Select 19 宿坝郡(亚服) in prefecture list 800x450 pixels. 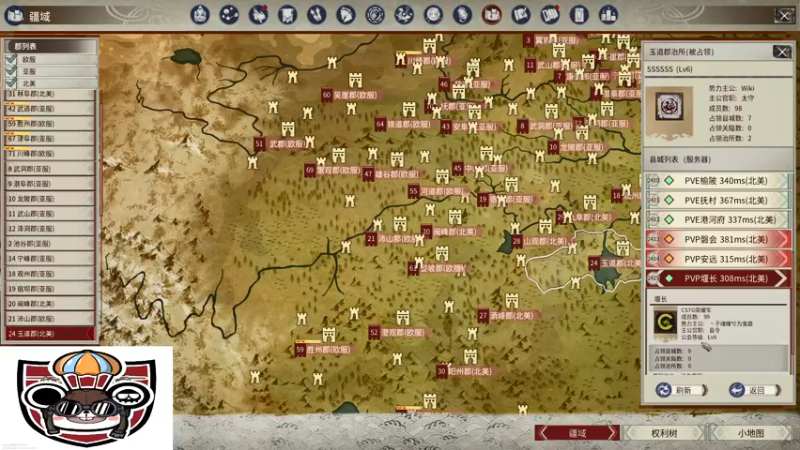pos(49,289)
